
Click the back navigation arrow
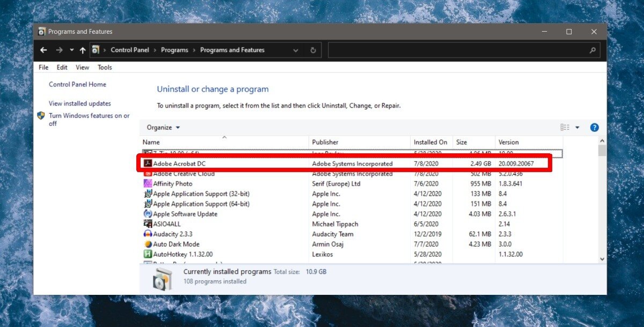(x=43, y=50)
